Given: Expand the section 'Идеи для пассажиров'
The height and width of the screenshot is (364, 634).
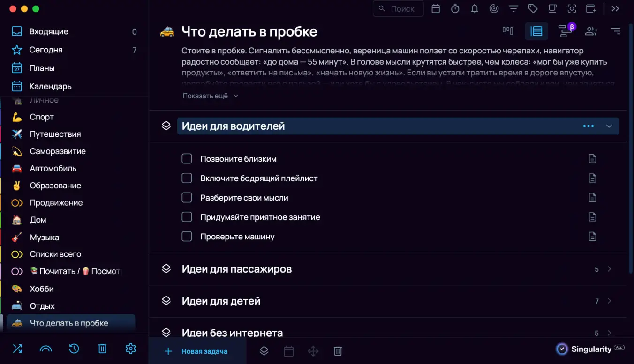Looking at the screenshot, I should click(609, 269).
